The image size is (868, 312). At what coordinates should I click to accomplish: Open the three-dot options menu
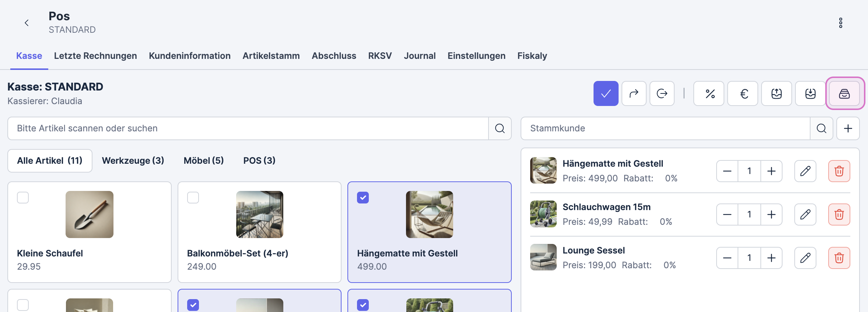(x=840, y=23)
